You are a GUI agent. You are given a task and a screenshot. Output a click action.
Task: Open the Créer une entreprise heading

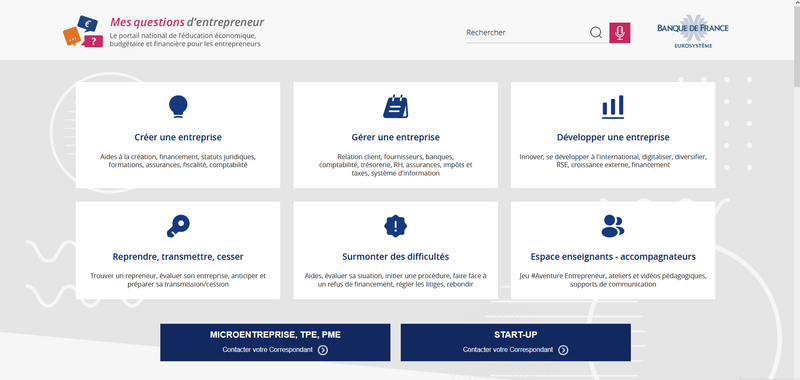[x=178, y=137]
